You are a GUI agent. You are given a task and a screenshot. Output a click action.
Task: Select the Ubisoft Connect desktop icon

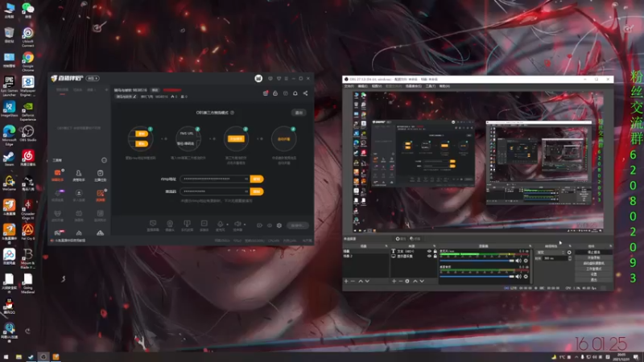28,37
